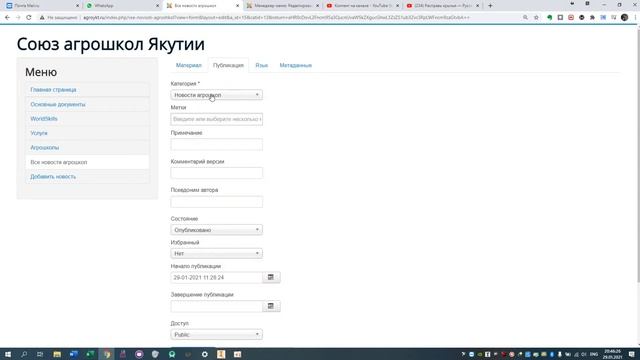This screenshot has height=360, width=640.
Task: Open calendar picker for Начало публикации
Action: [x=271, y=278]
